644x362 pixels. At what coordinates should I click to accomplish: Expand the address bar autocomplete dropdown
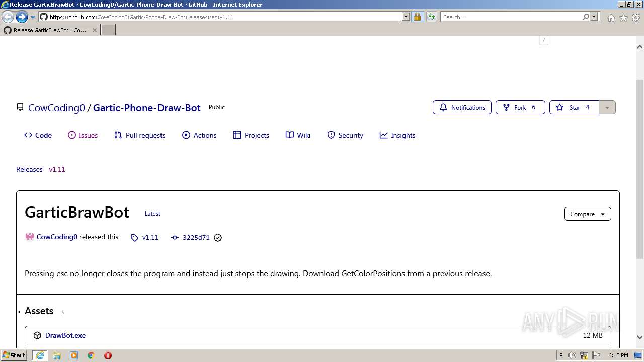point(406,17)
